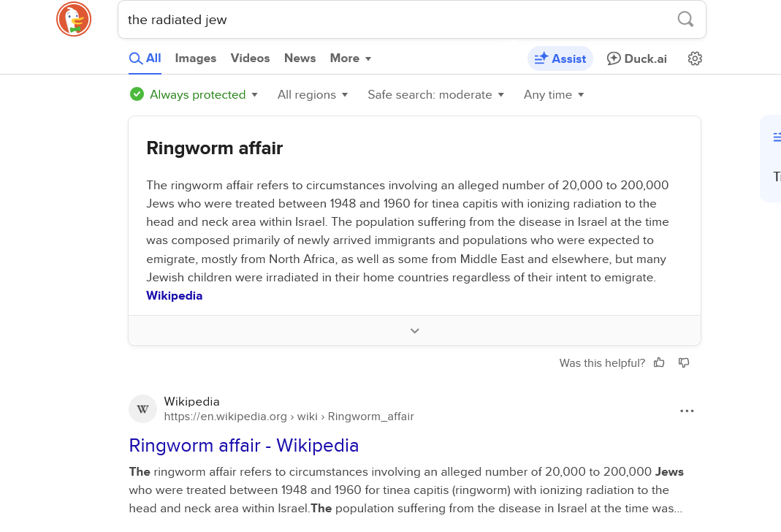
Task: Click the bold Wikipedia link in info box
Action: point(175,296)
